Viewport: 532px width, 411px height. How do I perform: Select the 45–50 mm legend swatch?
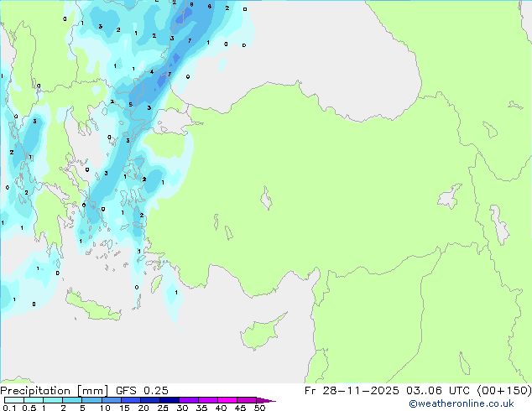(247, 400)
